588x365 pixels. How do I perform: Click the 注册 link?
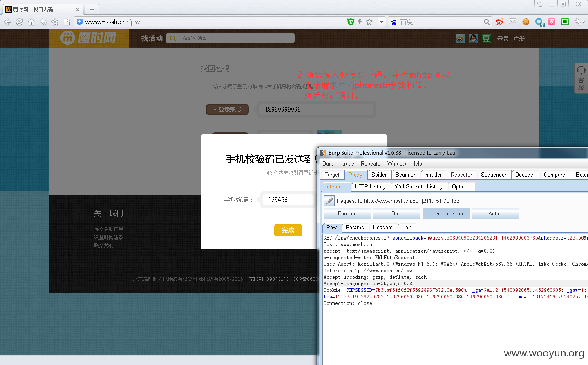point(519,39)
